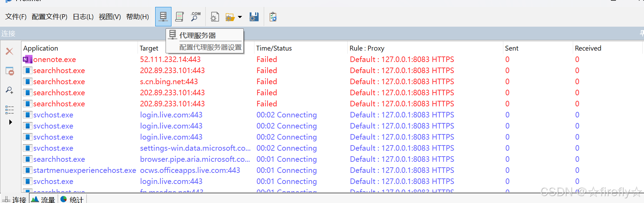The height and width of the screenshot is (203, 644).
Task: Open the 文件(F) menu
Action: pos(16,17)
